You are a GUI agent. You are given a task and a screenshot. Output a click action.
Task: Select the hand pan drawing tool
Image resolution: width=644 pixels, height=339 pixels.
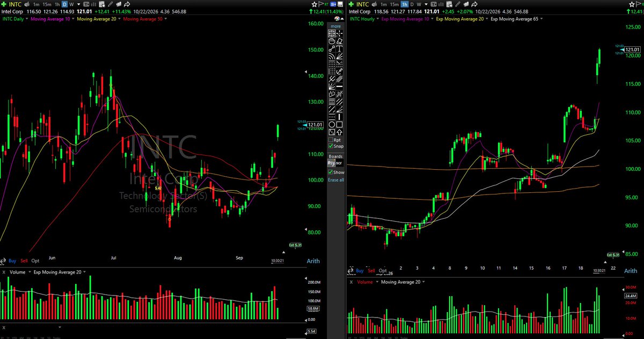332,41
